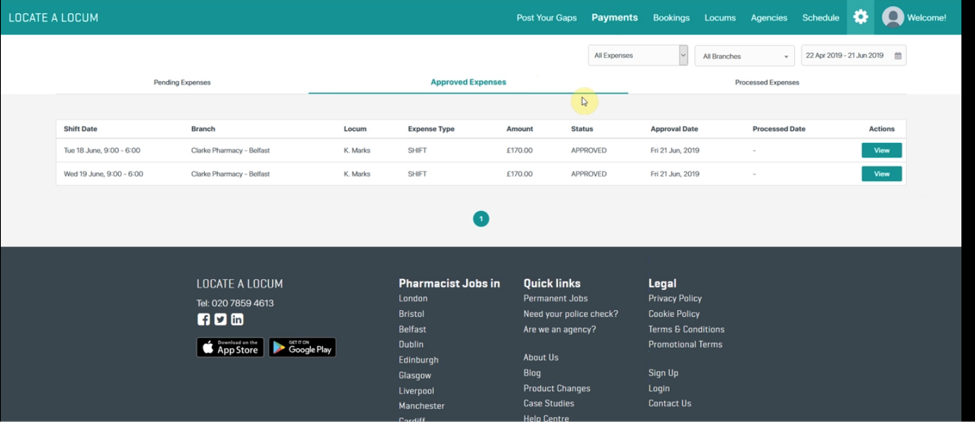Click Are we an agency? link
975x422 pixels.
tap(560, 329)
